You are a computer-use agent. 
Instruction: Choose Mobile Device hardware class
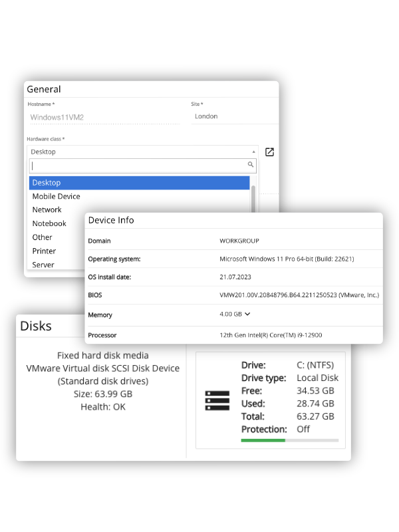click(x=57, y=196)
